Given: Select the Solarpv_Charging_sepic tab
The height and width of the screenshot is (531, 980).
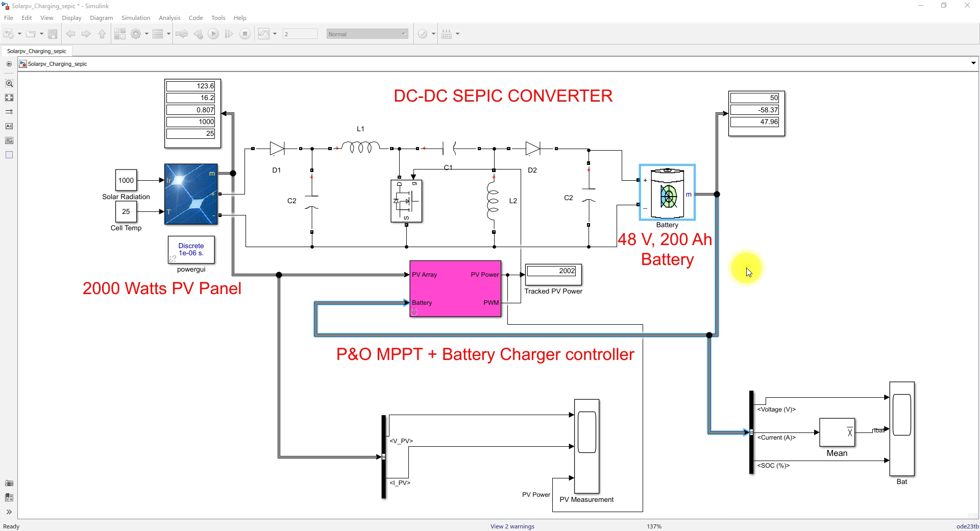Looking at the screenshot, I should [x=37, y=51].
